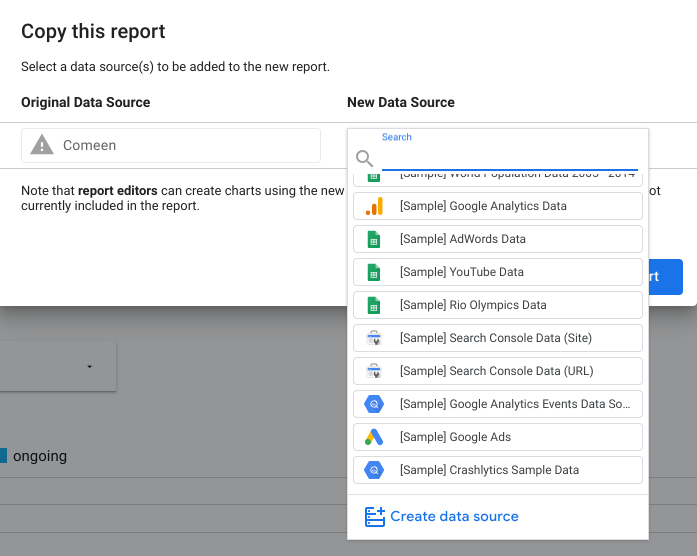Screen dimensions: 697x556
Task: Click BigQuery icon beside Analytics Events Data
Action: 374,404
